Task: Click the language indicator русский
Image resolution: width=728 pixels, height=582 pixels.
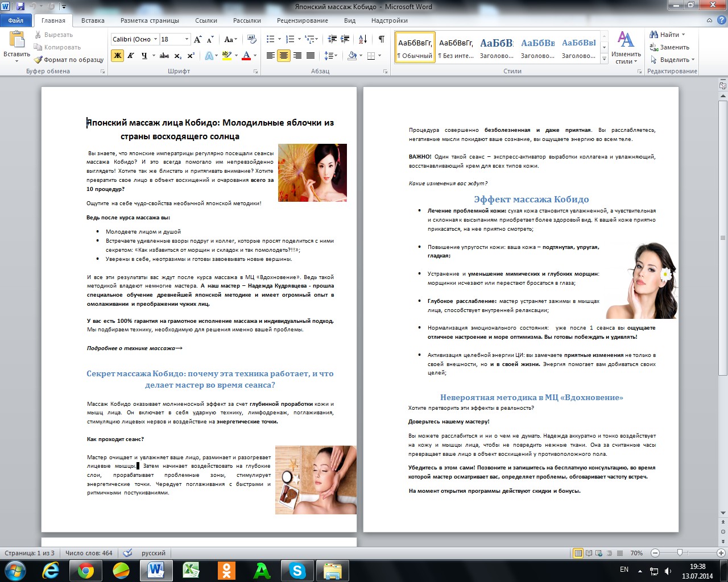Action: point(154,553)
